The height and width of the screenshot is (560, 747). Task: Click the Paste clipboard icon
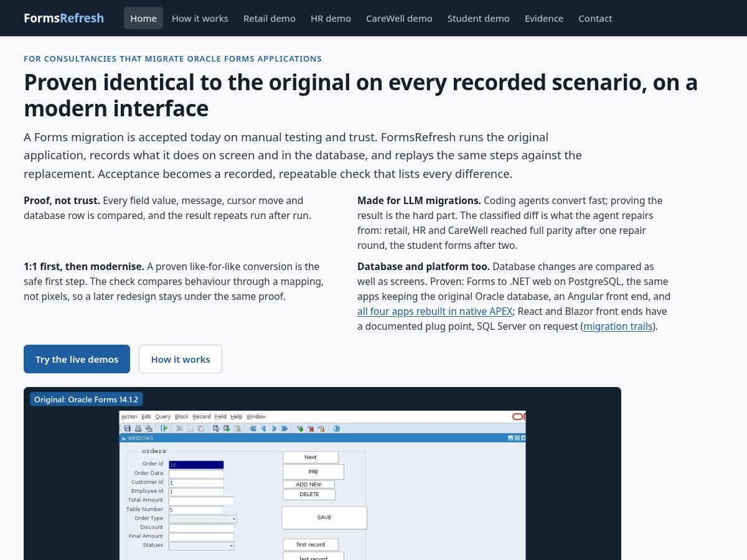click(200, 428)
